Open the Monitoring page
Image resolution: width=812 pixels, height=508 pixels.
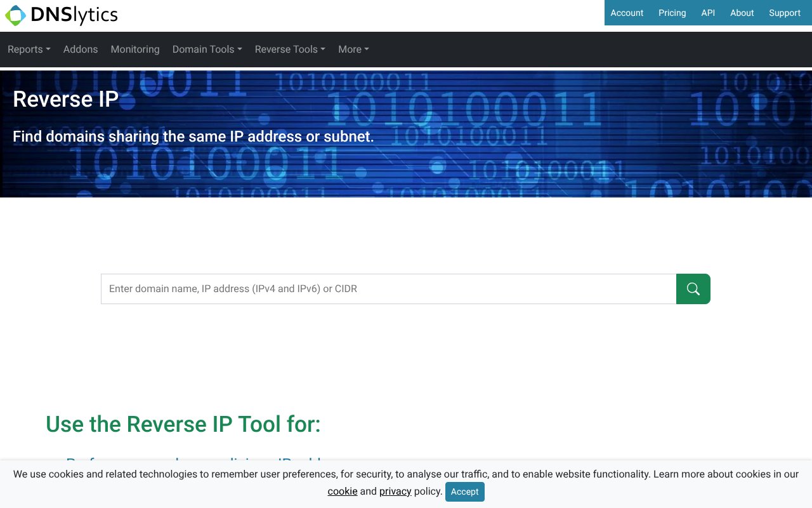135,49
